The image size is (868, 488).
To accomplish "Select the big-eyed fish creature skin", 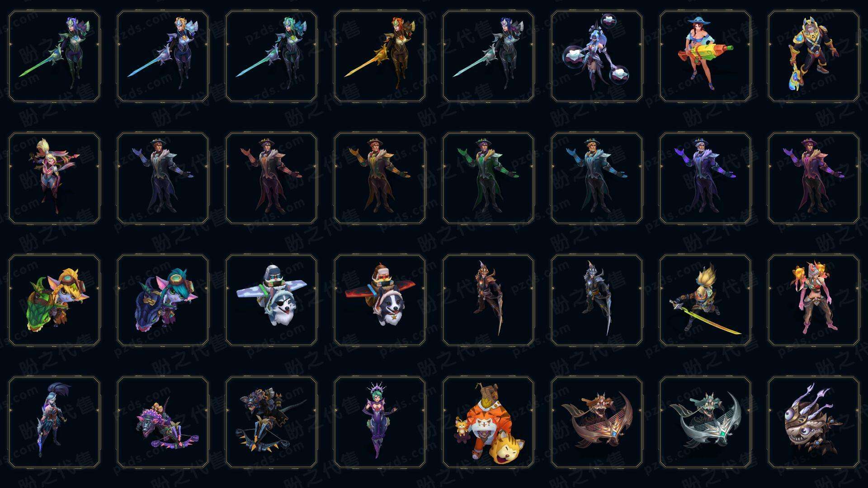I will (814, 422).
